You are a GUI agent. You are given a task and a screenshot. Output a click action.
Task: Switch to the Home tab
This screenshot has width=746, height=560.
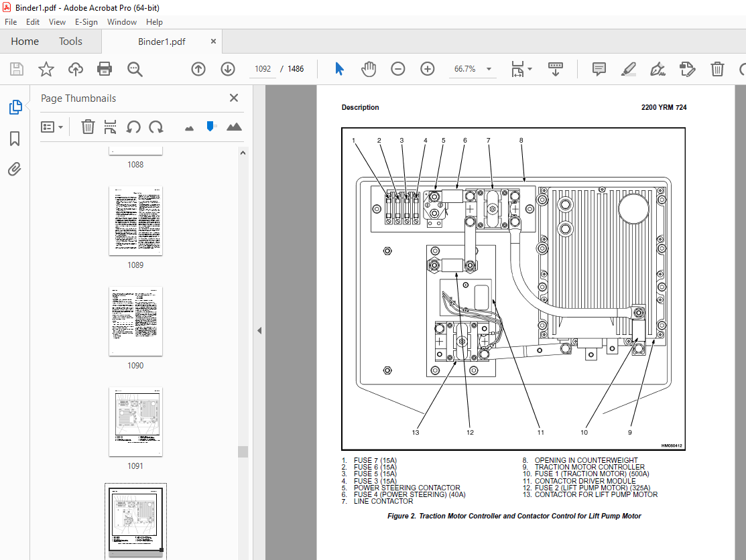click(25, 42)
